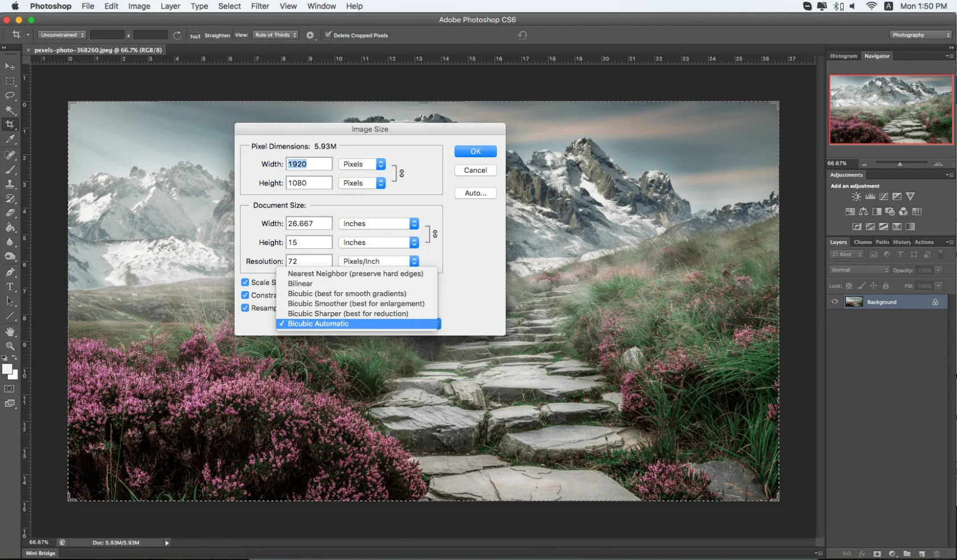Screen dimensions: 957x560
Task: Select the Clone Stamp tool
Action: point(10,184)
